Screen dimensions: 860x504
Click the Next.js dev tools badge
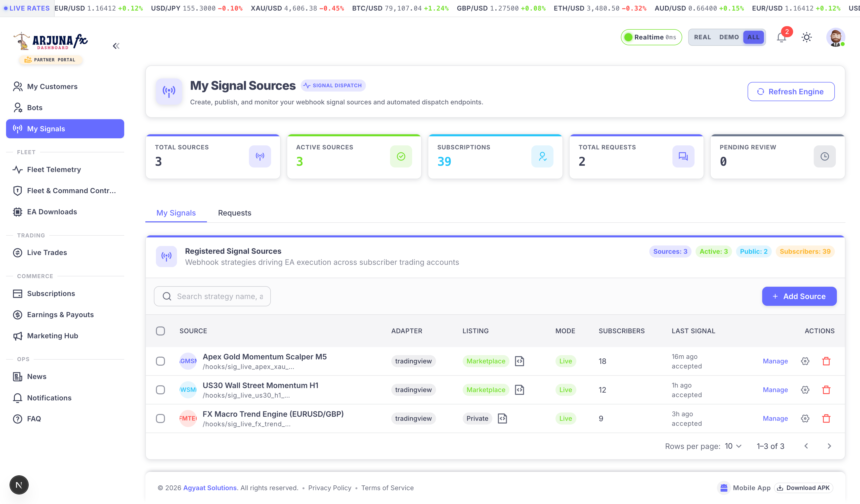pos(19,485)
